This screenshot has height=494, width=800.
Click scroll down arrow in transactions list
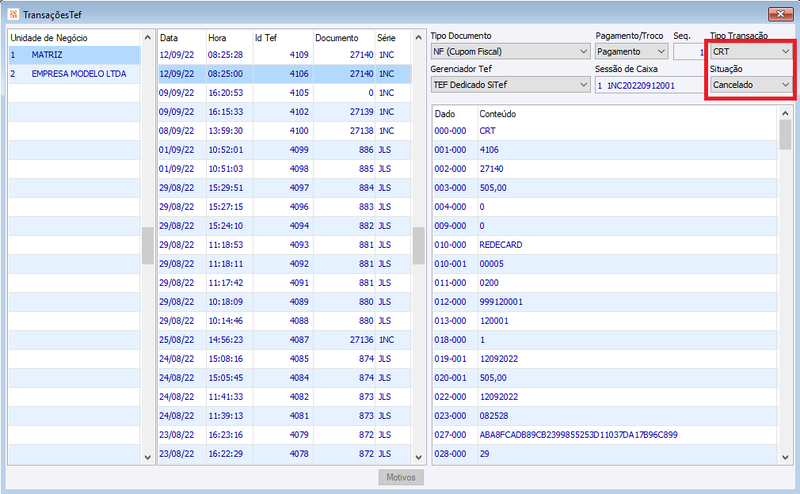[418, 457]
